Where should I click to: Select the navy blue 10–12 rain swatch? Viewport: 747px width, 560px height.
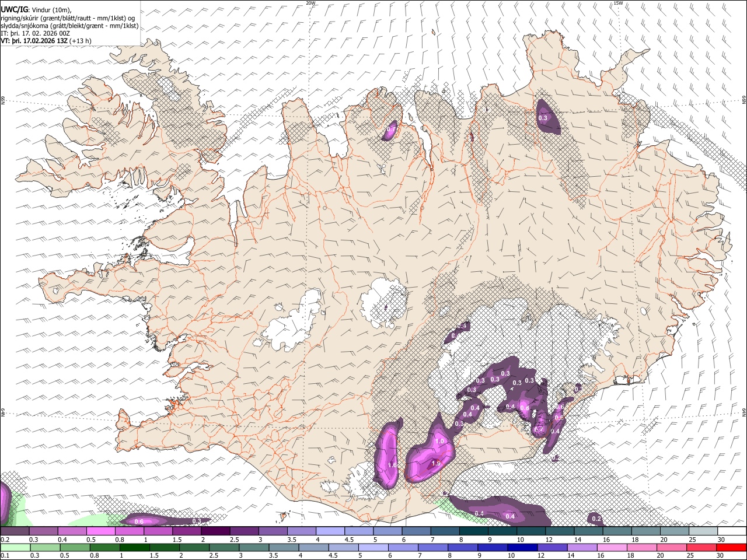point(523,548)
